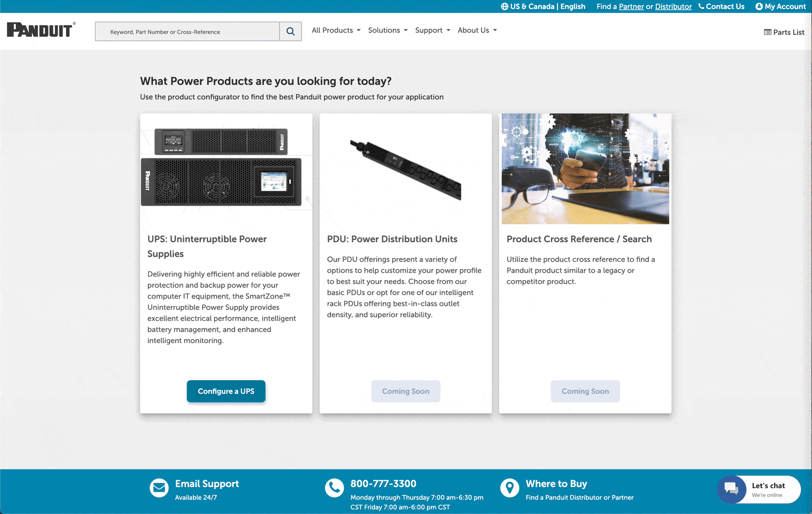812x514 pixels.
Task: Click the 800-777-3300 phone number
Action: coord(383,484)
